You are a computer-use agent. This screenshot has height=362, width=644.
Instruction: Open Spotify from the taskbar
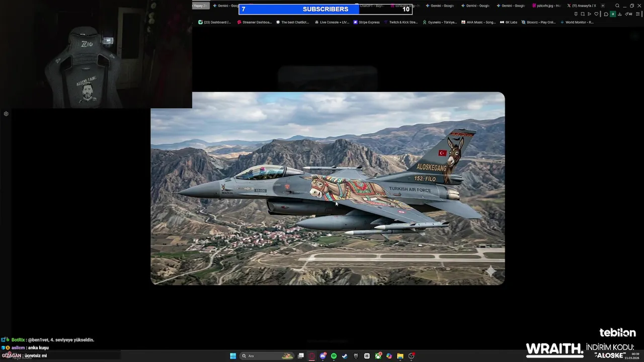coord(334,356)
